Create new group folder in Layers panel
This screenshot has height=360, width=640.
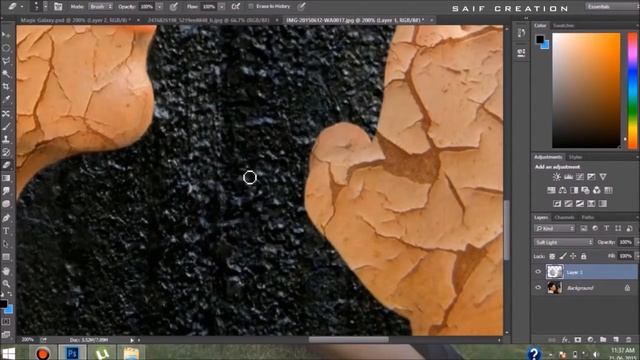[603, 340]
